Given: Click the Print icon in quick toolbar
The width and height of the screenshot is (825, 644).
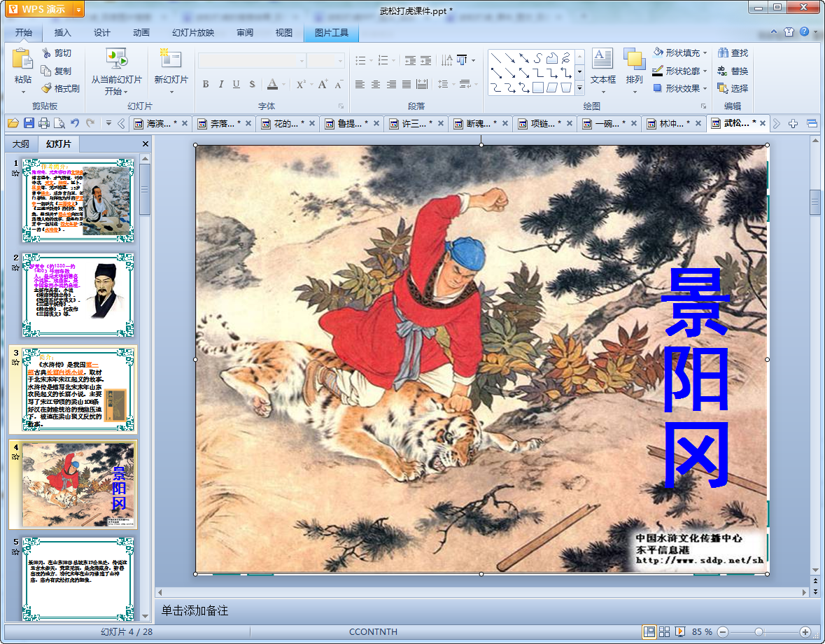Looking at the screenshot, I should [x=44, y=123].
